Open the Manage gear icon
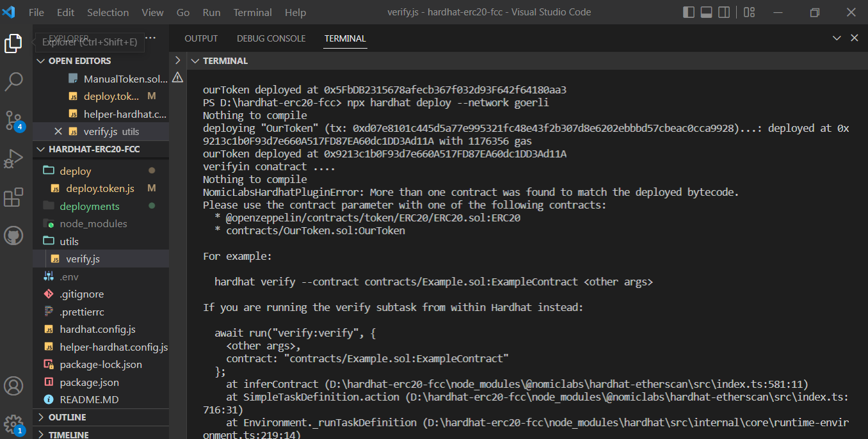The image size is (868, 439). point(13,424)
